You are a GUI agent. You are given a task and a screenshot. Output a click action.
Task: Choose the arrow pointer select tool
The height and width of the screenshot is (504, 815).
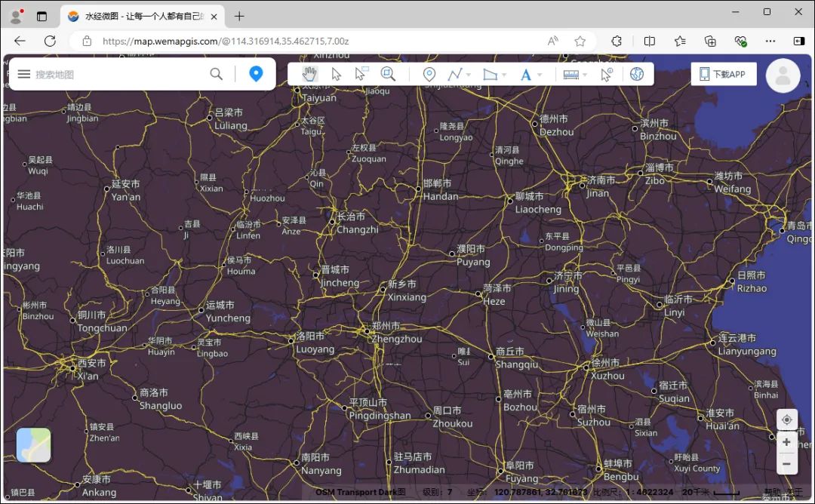pyautogui.click(x=337, y=74)
